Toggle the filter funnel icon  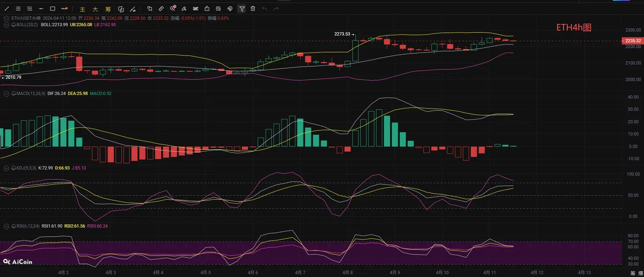click(x=242, y=9)
